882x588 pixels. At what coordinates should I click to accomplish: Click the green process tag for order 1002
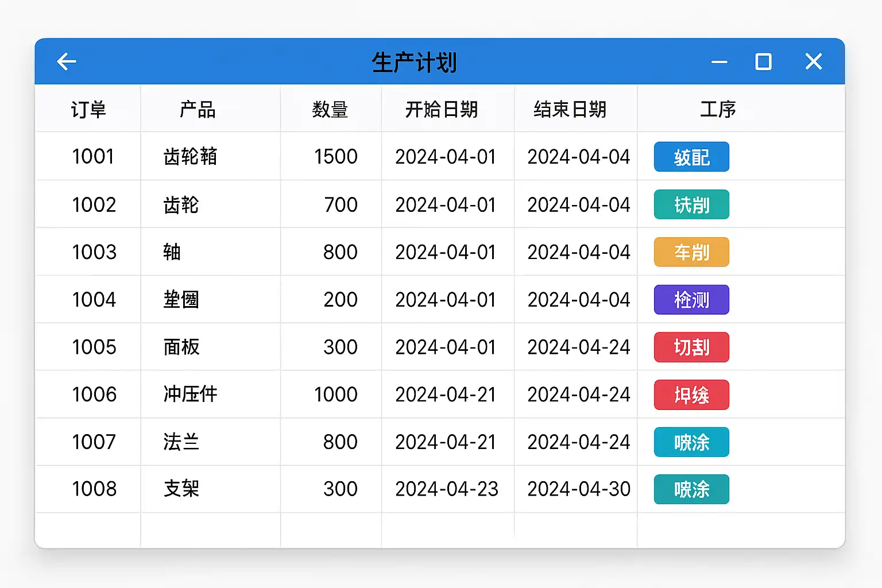691,204
